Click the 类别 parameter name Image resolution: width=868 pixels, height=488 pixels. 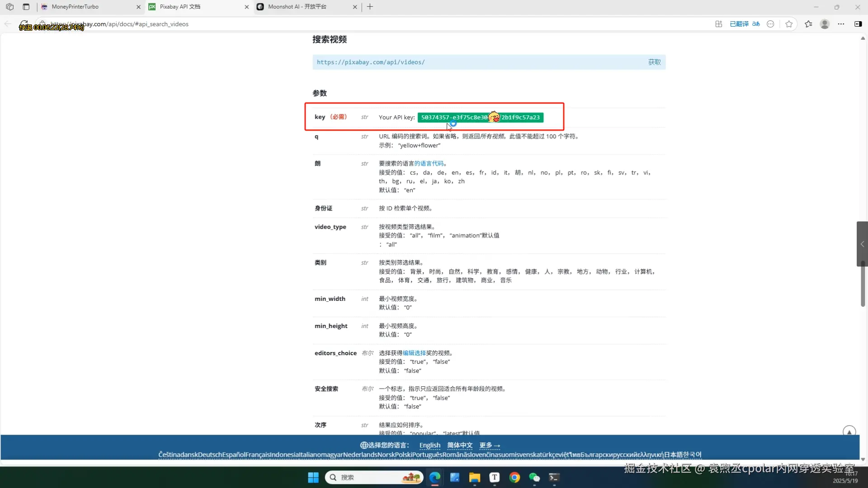tap(321, 263)
